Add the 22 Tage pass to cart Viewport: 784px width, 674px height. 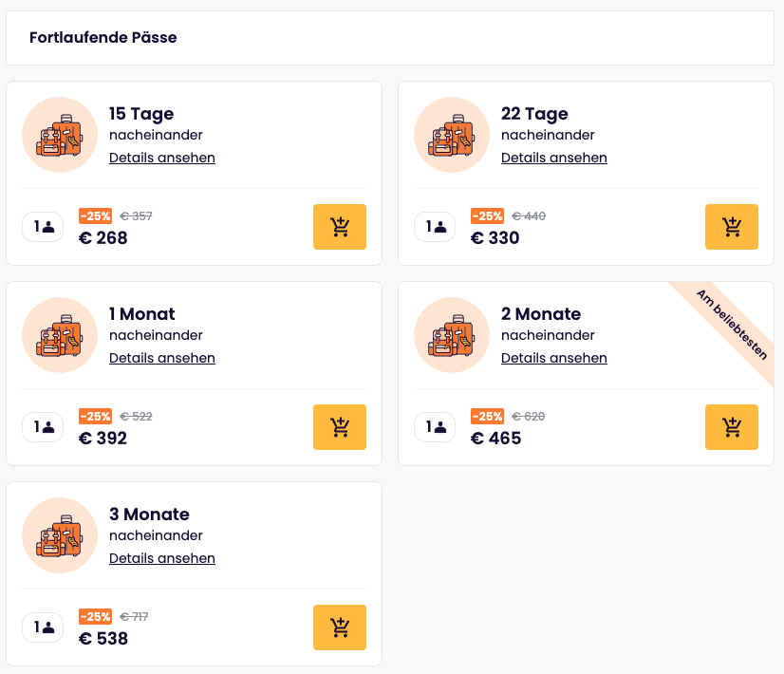(x=732, y=227)
